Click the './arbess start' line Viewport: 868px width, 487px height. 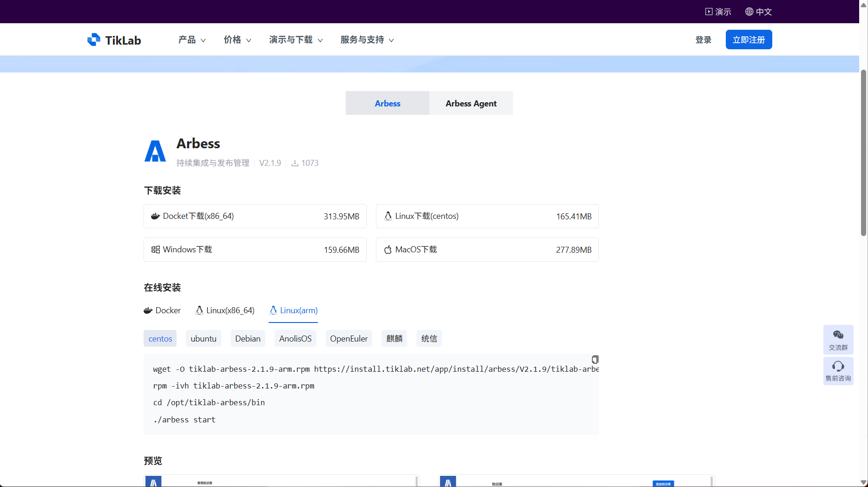point(184,420)
